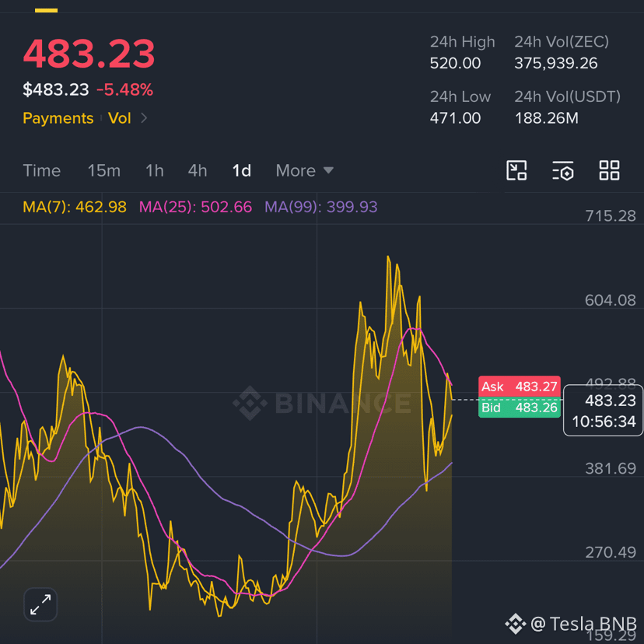Screen dimensions: 644x644
Task: Open the Payments tag link
Action: click(58, 118)
